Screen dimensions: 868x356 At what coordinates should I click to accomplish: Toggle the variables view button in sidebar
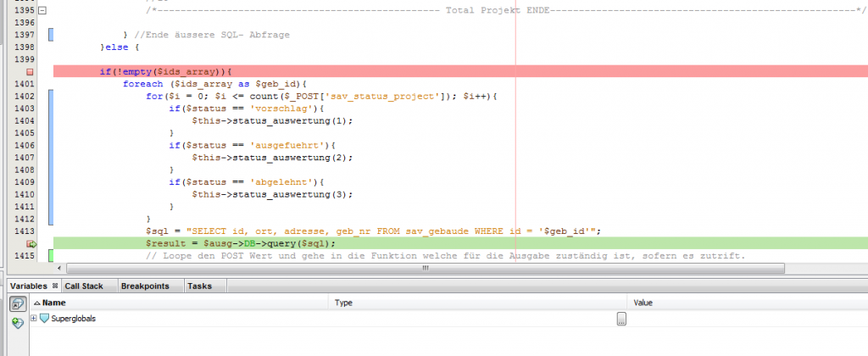pos(17,304)
